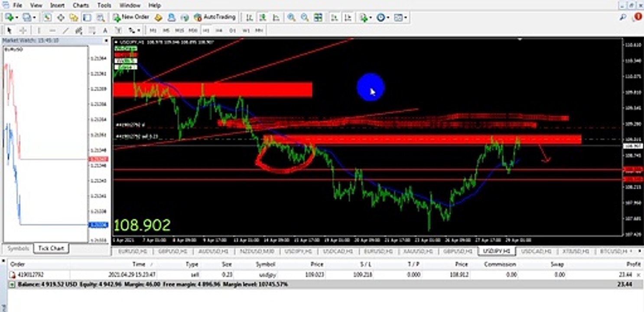The image size is (644, 312).
Task: Toggle the Data Window icon
Action: point(61,17)
